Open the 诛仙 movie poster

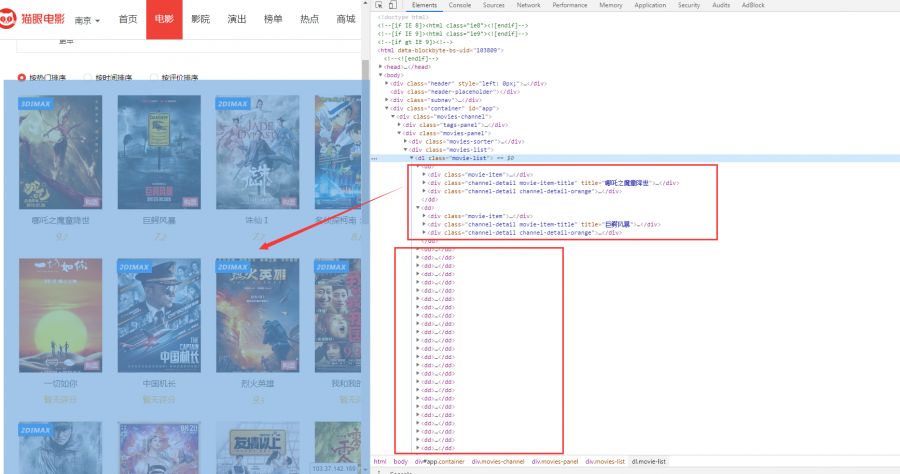257,153
